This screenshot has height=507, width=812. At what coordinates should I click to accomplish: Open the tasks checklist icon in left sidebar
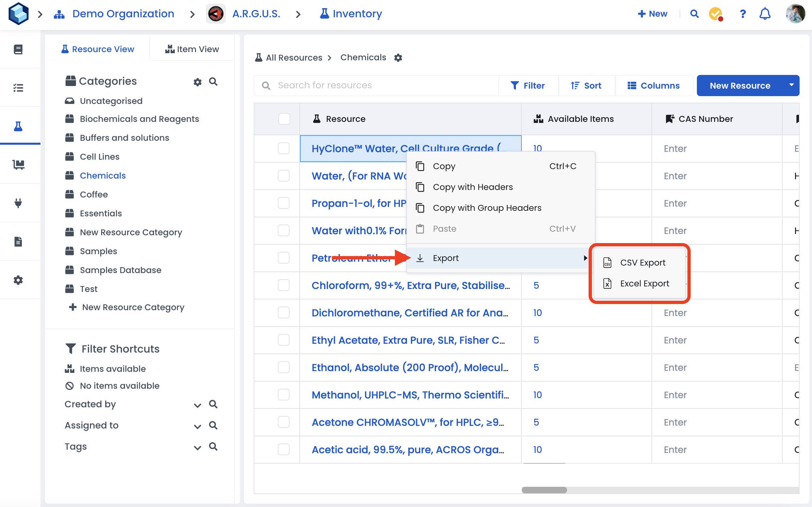click(19, 88)
